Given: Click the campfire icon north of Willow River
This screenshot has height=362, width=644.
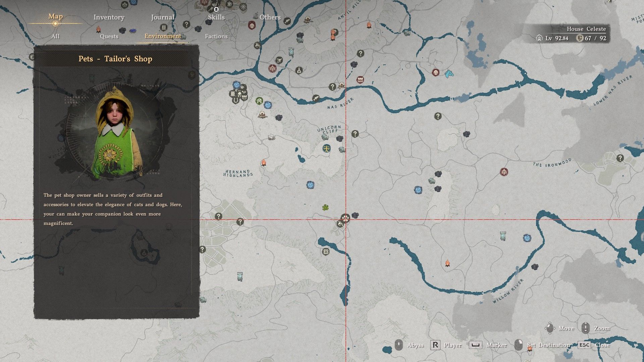Looking at the screenshot, I should [x=447, y=263].
